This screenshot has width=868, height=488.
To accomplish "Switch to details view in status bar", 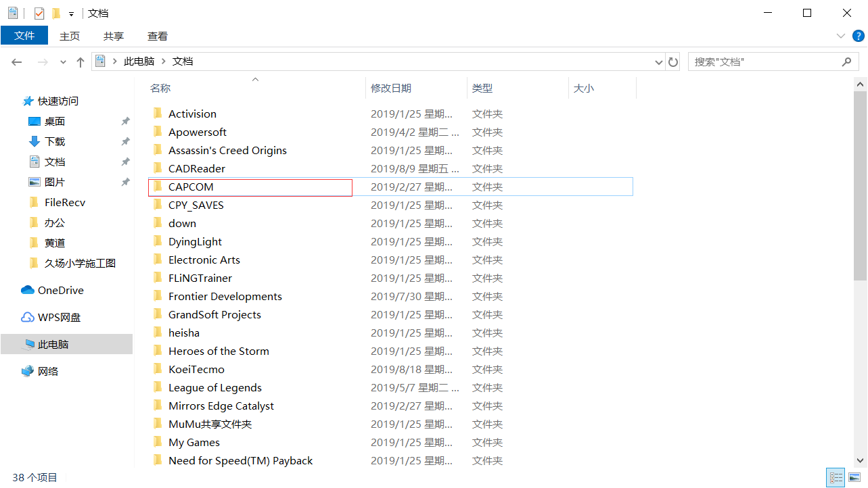I will [x=836, y=478].
